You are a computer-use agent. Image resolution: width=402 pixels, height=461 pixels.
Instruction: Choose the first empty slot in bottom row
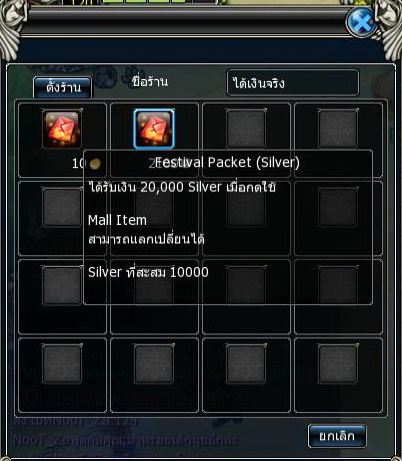[x=62, y=364]
